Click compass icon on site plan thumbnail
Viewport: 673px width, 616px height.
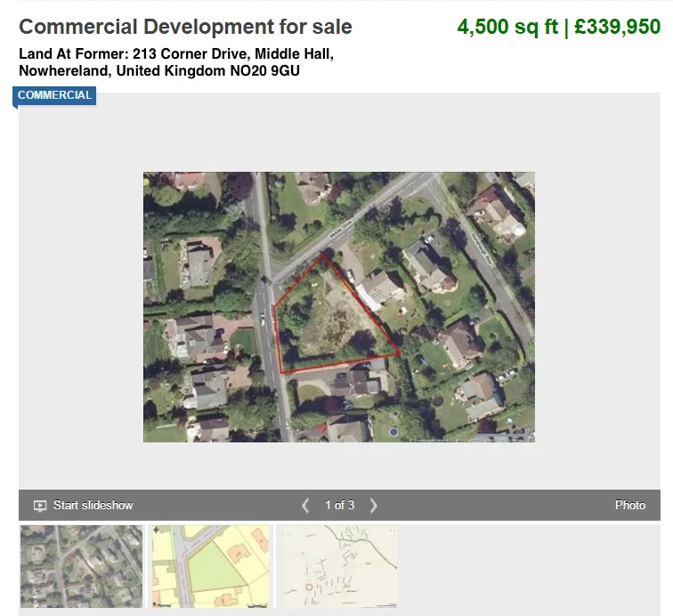coord(158,531)
